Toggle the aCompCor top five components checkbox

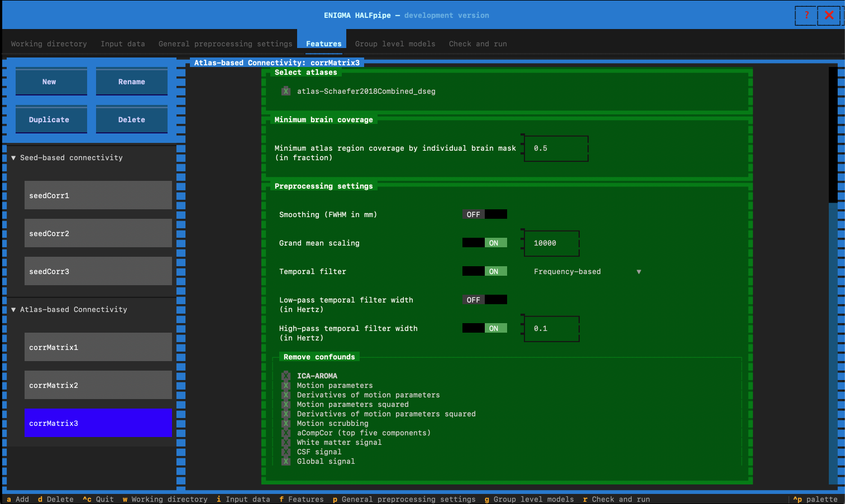[x=286, y=433]
